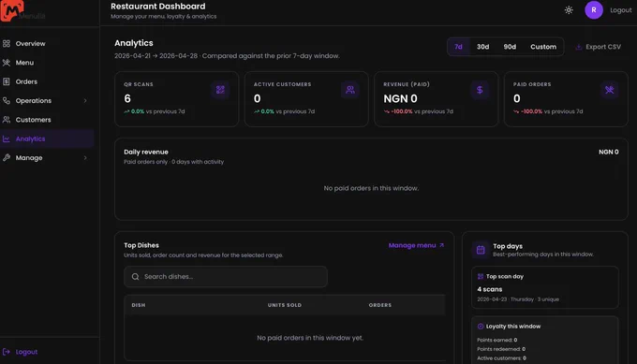This screenshot has height=364, width=637.
Task: Choose the Custom date range
Action: (543, 47)
